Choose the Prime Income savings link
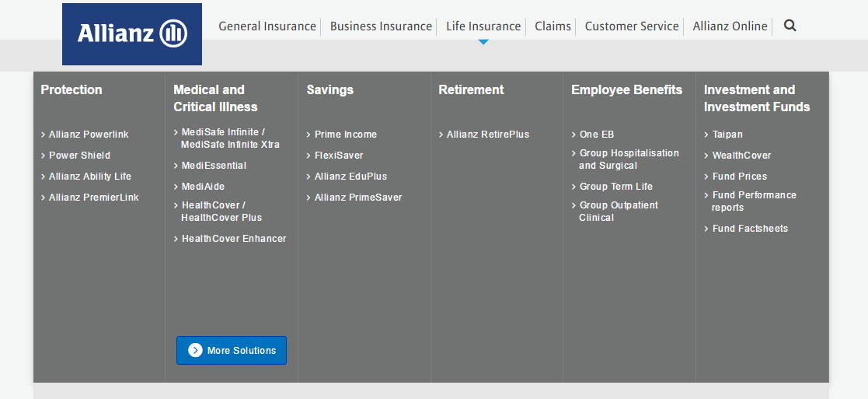The height and width of the screenshot is (399, 868). [345, 135]
